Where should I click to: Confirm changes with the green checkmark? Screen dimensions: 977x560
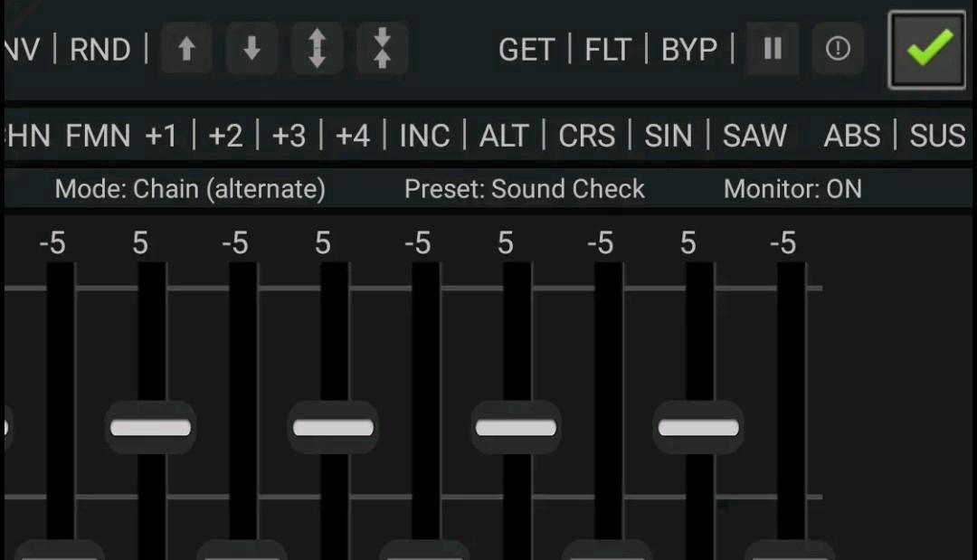click(x=925, y=50)
